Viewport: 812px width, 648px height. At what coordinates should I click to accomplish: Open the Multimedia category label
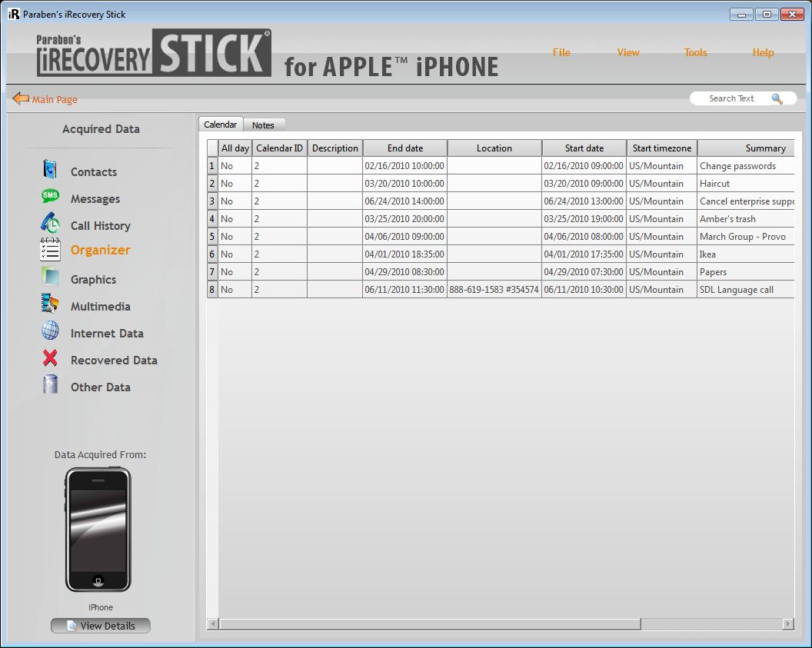101,307
